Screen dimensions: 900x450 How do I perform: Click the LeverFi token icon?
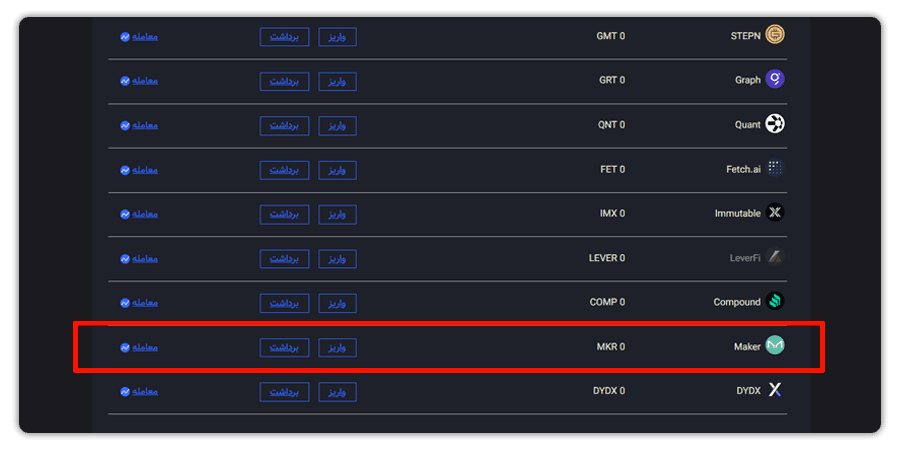click(775, 257)
